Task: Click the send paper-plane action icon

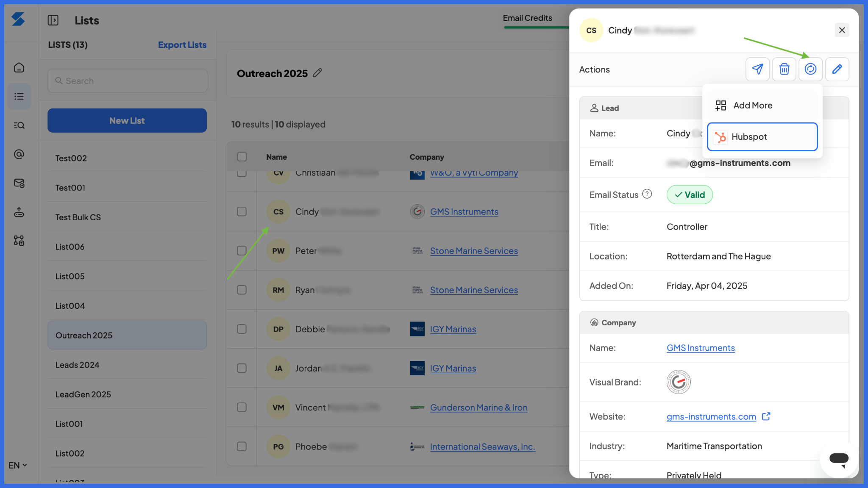Action: pos(757,69)
